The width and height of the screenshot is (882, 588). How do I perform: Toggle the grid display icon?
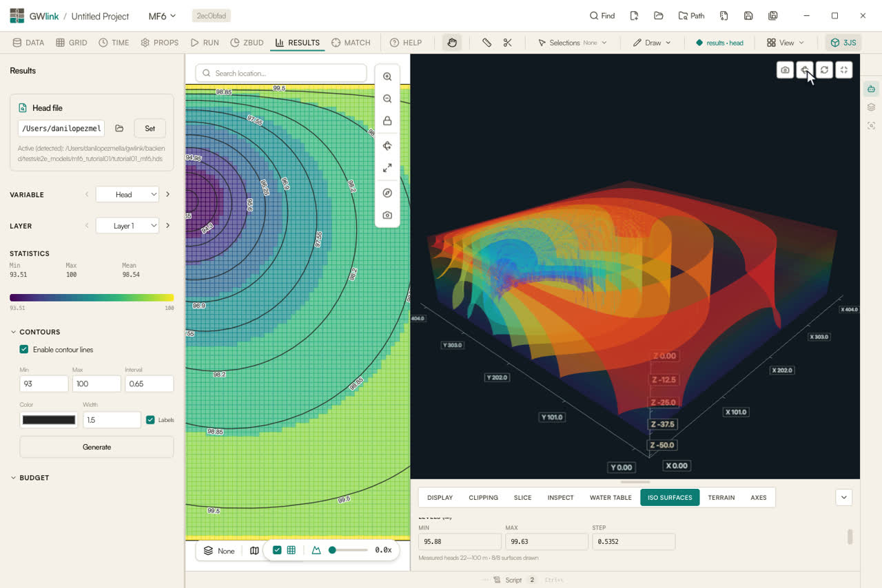click(291, 550)
